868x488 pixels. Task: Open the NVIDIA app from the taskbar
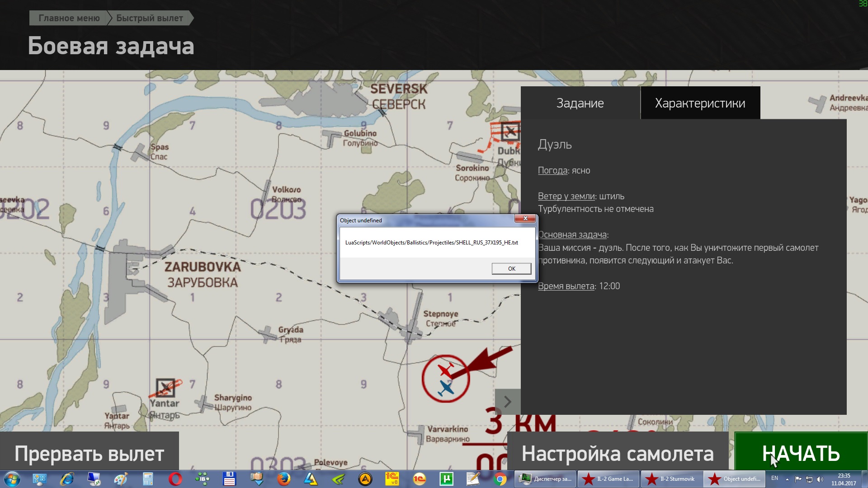point(338,479)
